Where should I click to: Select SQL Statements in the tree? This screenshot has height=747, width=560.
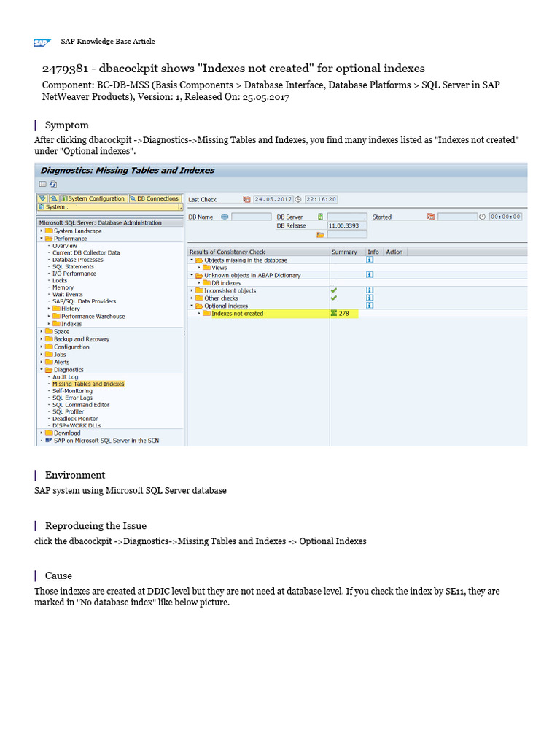(74, 267)
